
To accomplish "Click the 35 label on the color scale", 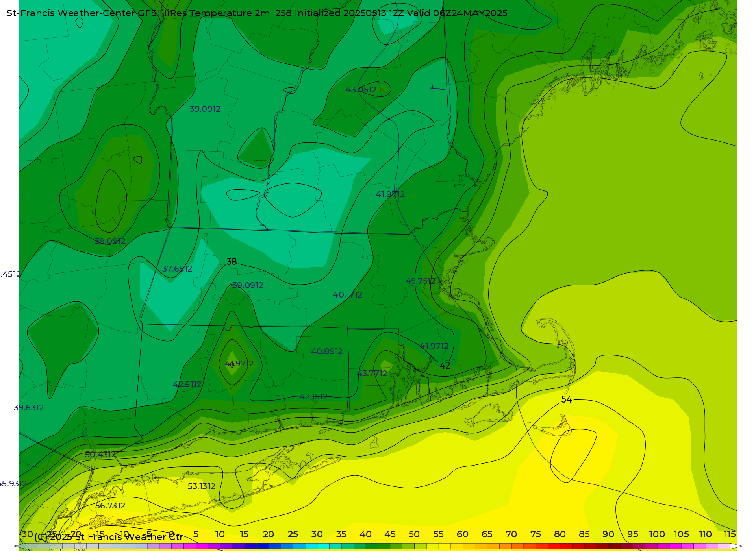I will (x=341, y=534).
